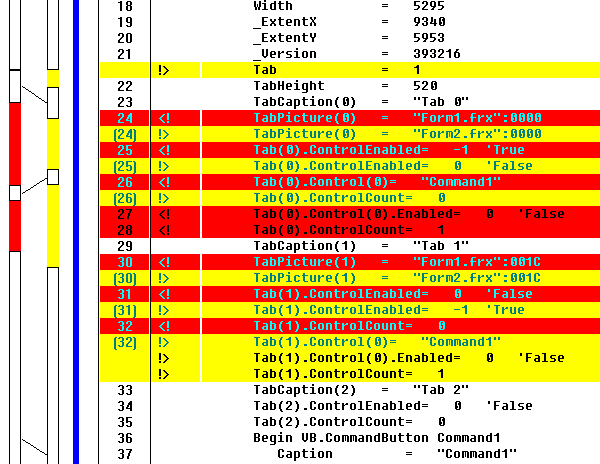Select yellow TabPicture(1) "Form2.frx":001C line
This screenshot has height=464, width=600.
401,278
